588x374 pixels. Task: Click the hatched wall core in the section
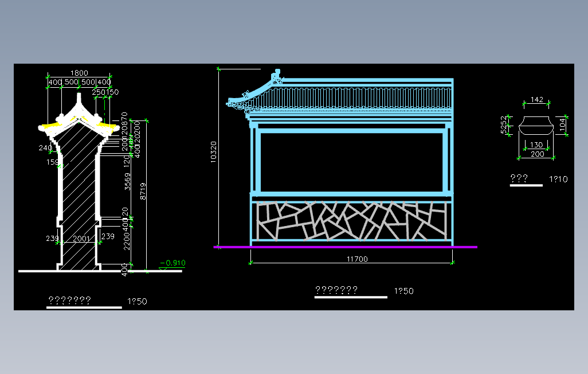(79, 195)
